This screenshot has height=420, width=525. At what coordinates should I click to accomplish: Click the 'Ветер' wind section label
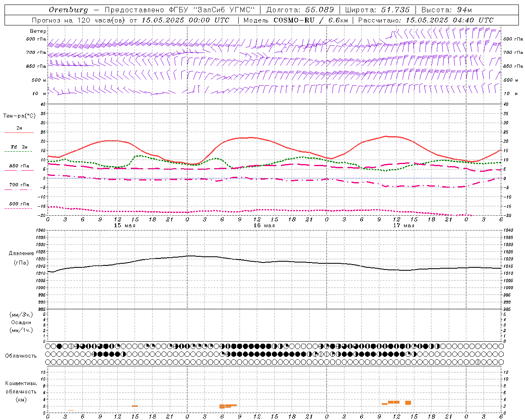(x=38, y=31)
